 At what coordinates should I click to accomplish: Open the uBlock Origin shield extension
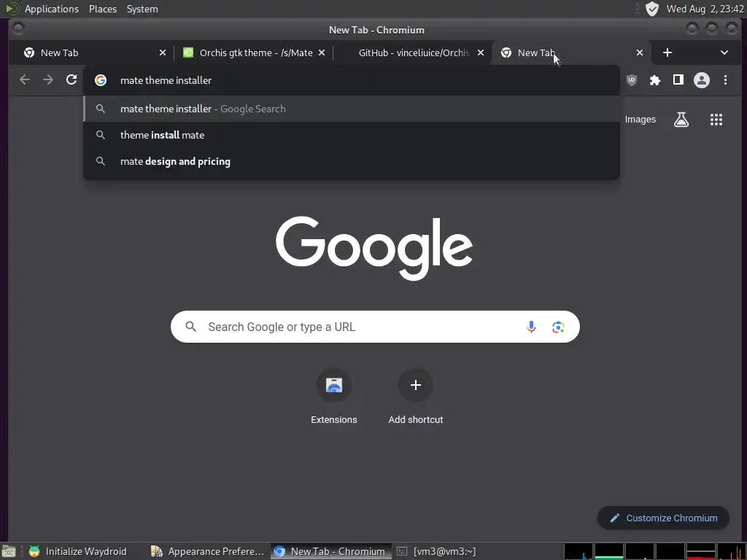pos(632,80)
